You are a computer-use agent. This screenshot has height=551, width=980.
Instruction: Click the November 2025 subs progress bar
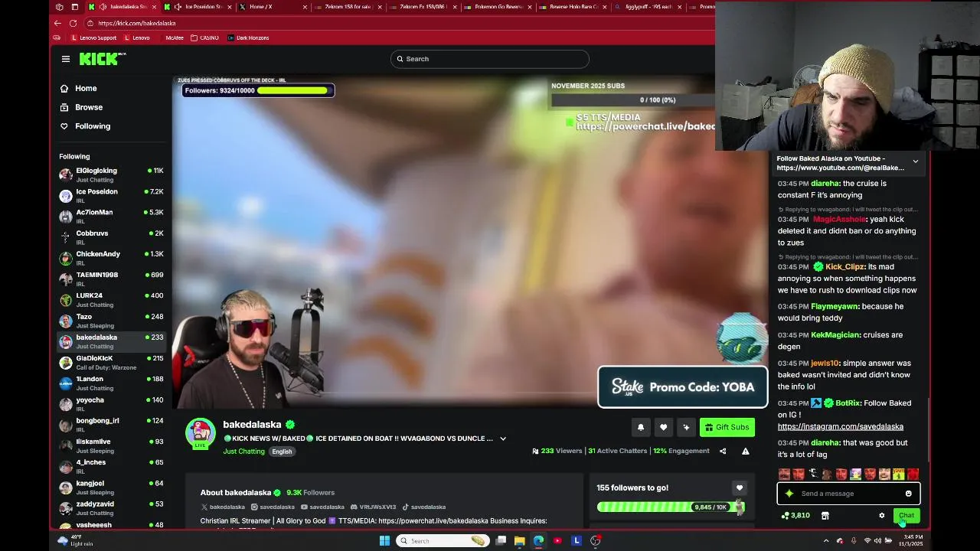click(632, 99)
